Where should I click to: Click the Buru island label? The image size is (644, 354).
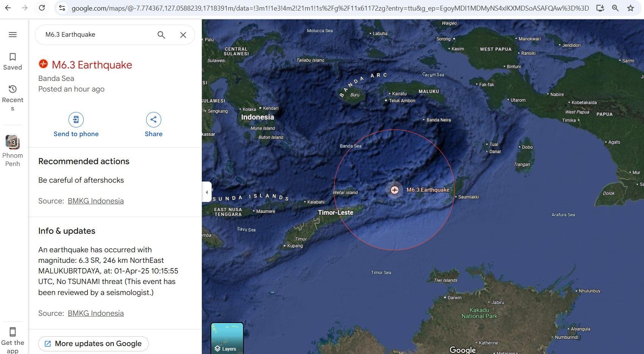click(355, 95)
